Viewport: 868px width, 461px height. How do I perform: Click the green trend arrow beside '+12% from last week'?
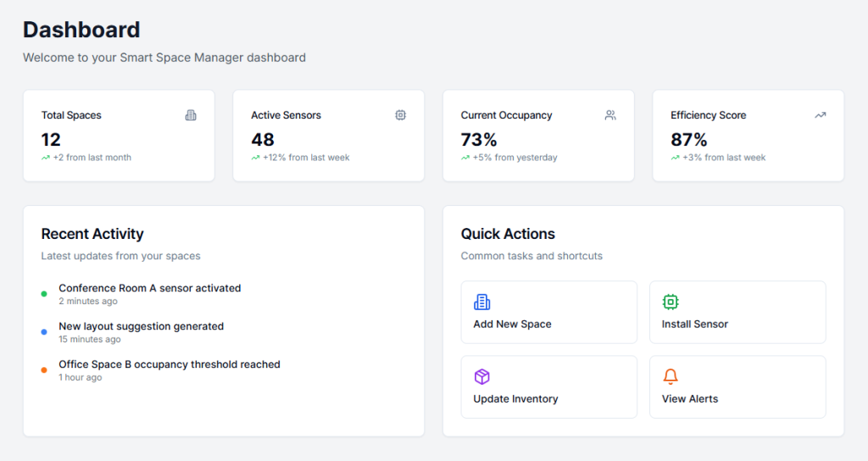coord(256,158)
